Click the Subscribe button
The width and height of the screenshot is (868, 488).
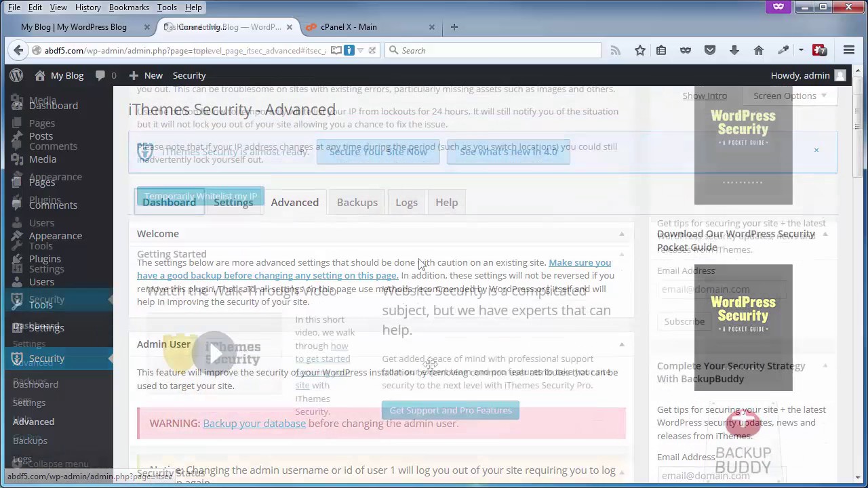click(684, 321)
